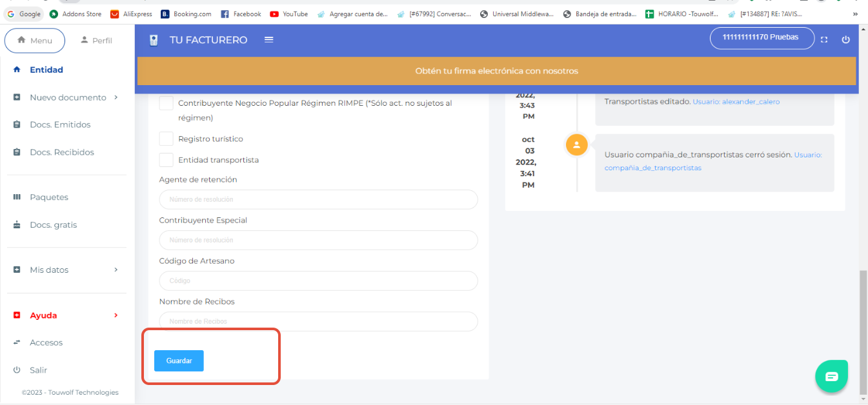This screenshot has height=405, width=868.
Task: Click the Salir power icon
Action: [17, 370]
